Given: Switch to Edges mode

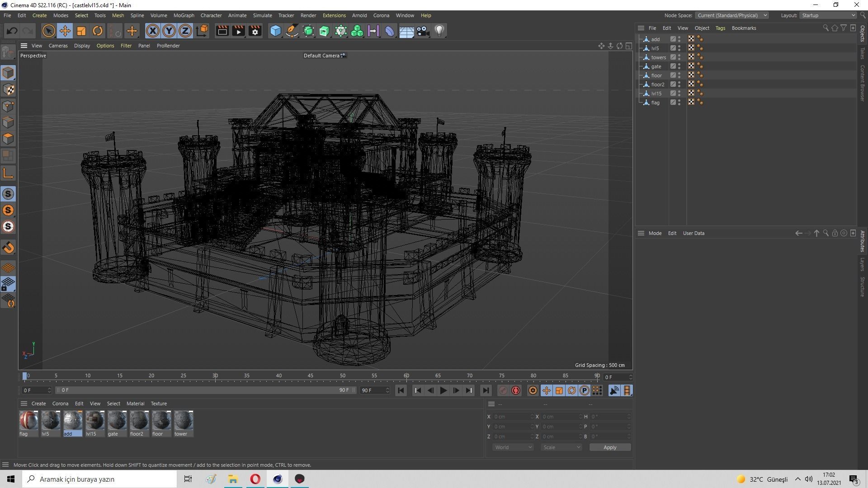Looking at the screenshot, I should [x=8, y=122].
